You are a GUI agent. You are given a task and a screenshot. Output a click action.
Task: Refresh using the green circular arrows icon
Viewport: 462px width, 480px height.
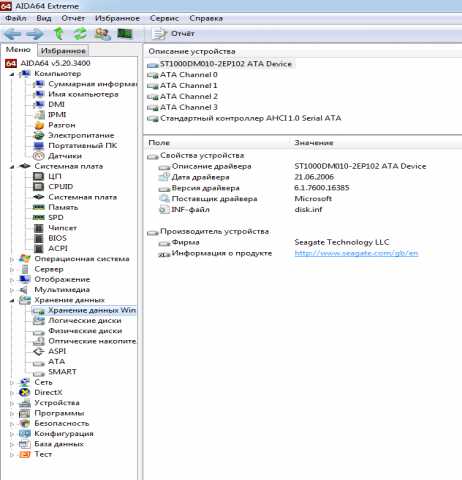coord(80,34)
